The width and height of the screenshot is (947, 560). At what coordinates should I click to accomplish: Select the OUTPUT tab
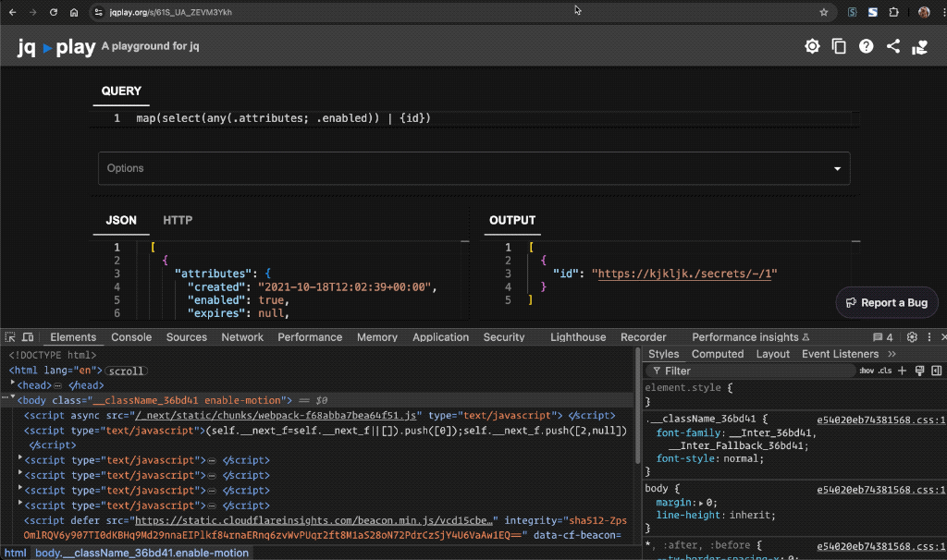[512, 220]
